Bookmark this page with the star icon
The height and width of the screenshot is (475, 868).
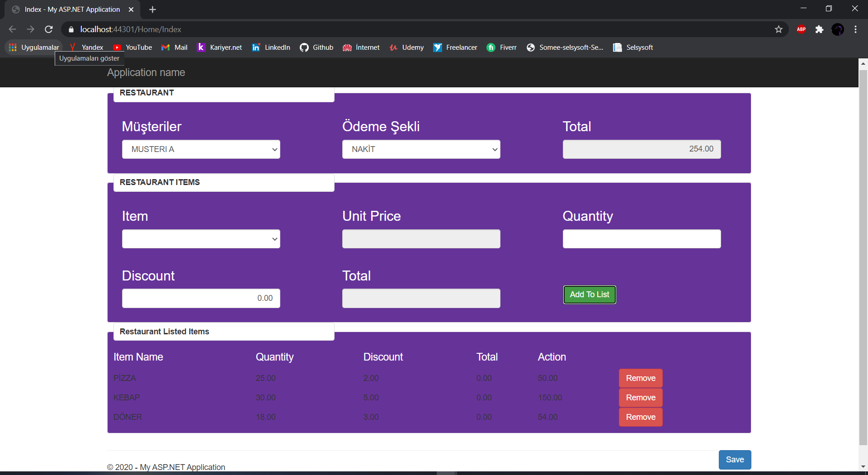[x=779, y=29]
